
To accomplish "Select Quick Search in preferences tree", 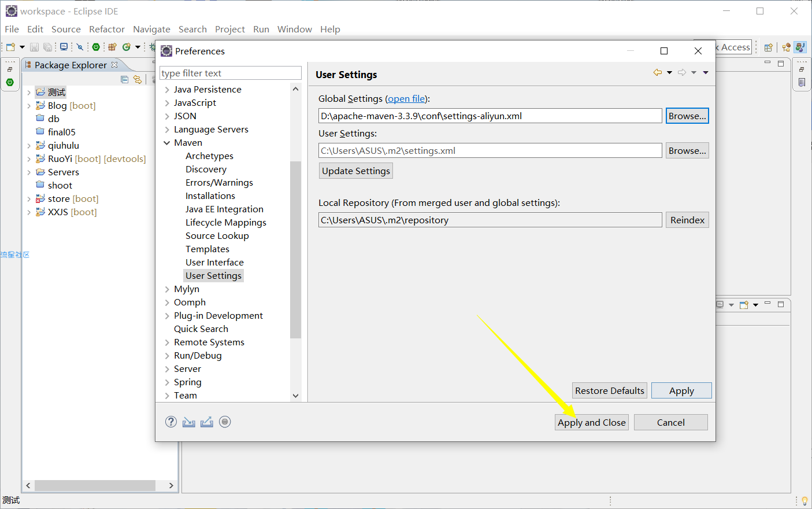I will point(201,329).
